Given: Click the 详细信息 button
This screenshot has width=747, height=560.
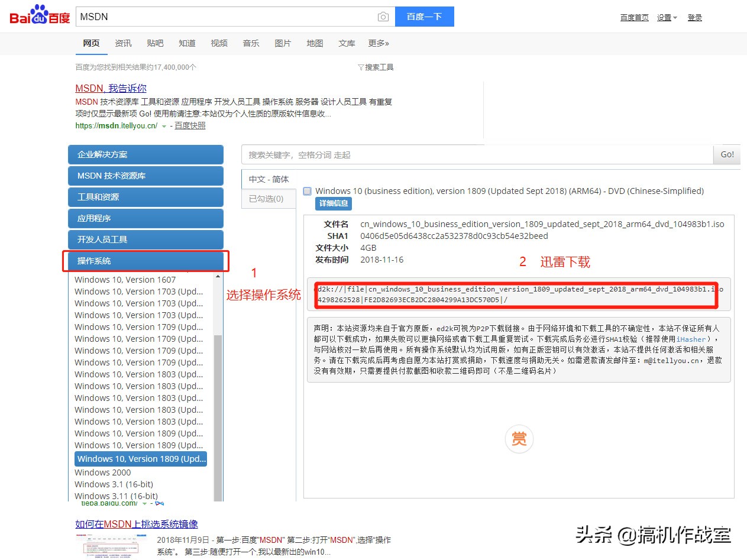Looking at the screenshot, I should click(x=333, y=203).
